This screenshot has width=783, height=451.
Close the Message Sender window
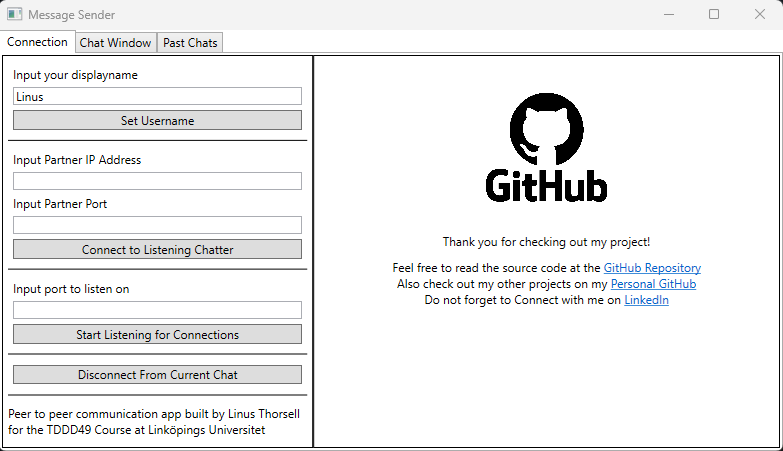coord(760,14)
